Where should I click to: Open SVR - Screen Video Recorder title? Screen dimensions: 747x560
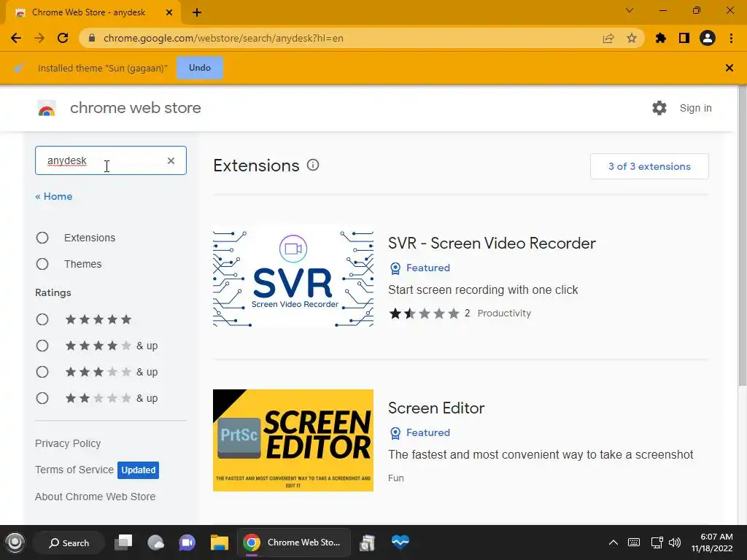492,244
